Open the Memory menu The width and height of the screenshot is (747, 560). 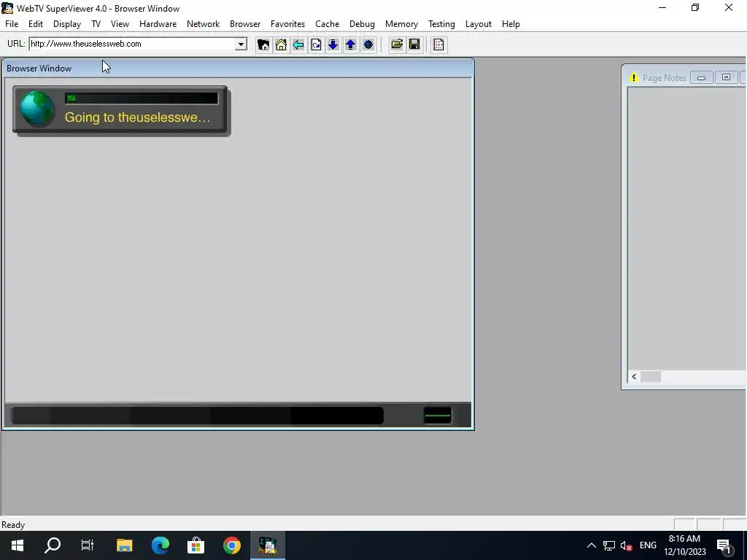point(402,24)
